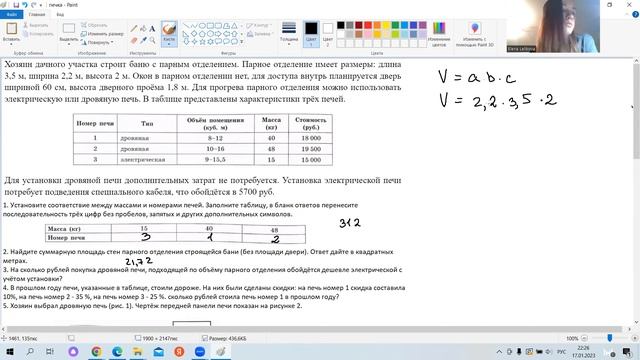The image size is (640, 360).
Task: Open the Brushes dropdown arrow
Action: (169, 44)
